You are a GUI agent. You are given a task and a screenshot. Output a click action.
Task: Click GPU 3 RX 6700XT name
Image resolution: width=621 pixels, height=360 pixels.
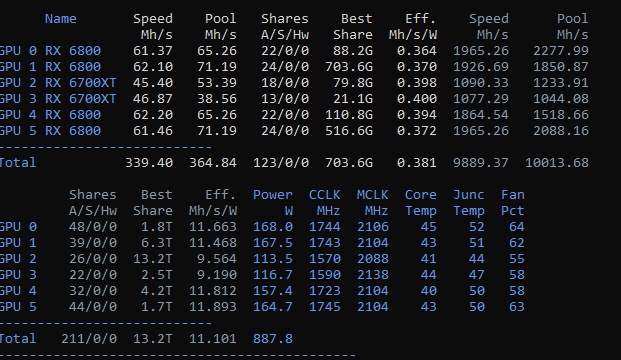(x=58, y=99)
